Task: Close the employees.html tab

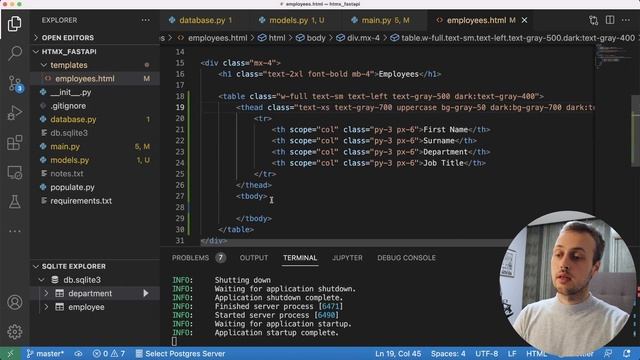Action: pos(524,20)
